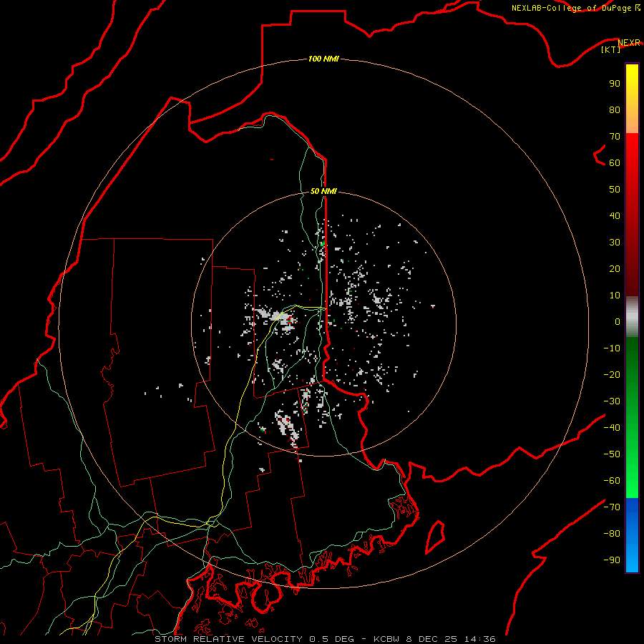Click the NEXR label above the color scale
The image size is (644, 644).
click(629, 42)
